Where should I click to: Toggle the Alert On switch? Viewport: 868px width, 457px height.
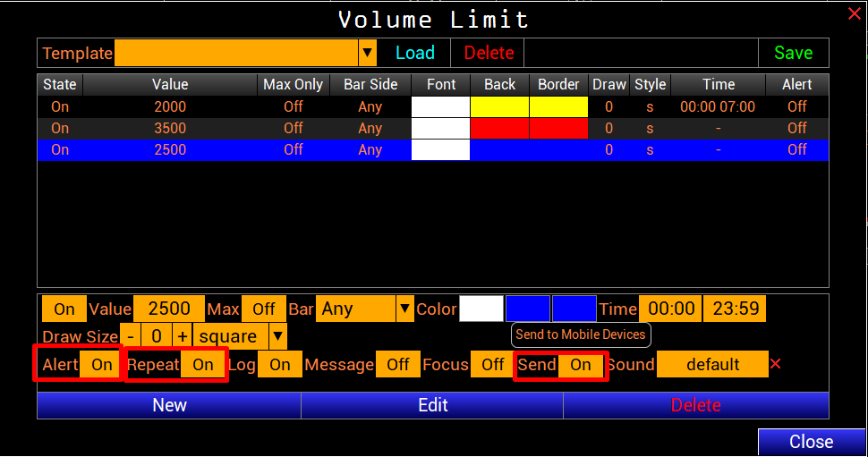[x=101, y=364]
